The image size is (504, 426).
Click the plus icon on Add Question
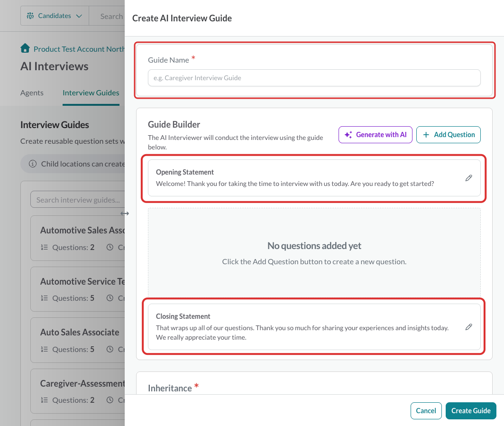(426, 135)
